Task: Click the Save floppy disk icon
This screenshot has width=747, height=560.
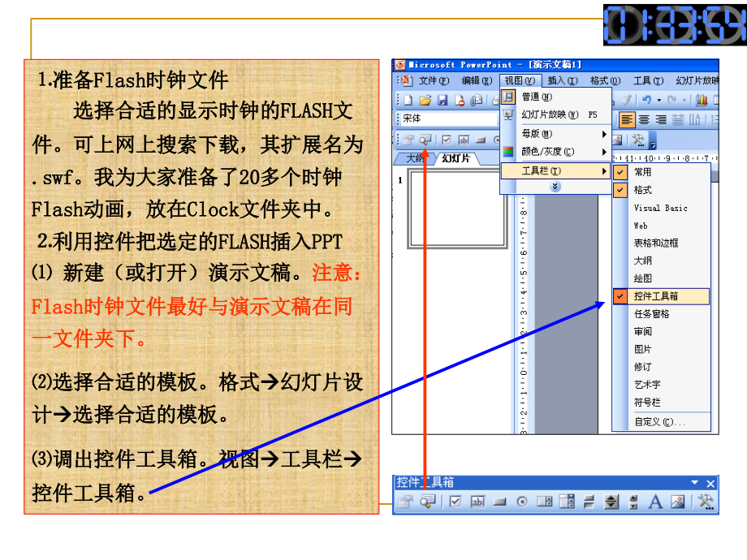Action: [443, 100]
